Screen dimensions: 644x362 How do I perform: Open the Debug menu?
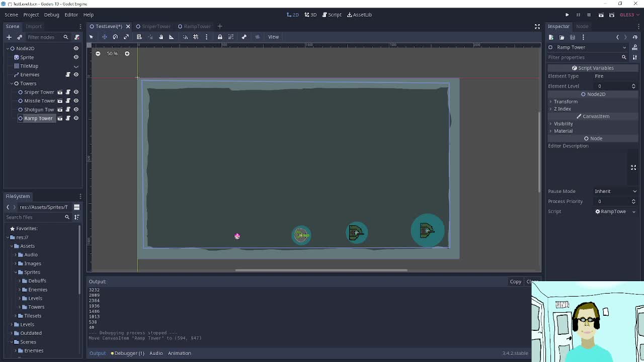[51, 15]
